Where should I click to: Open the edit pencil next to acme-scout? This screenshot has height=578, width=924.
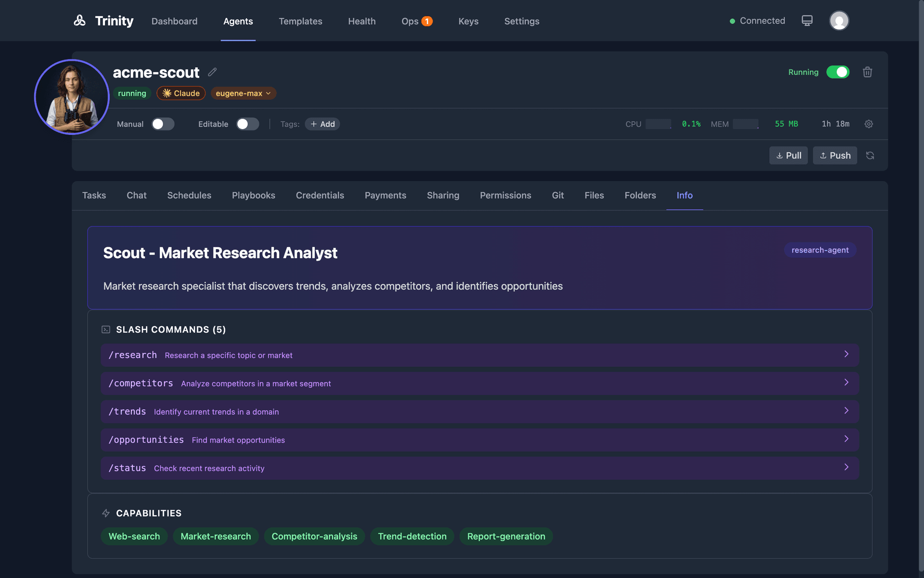[x=212, y=72]
